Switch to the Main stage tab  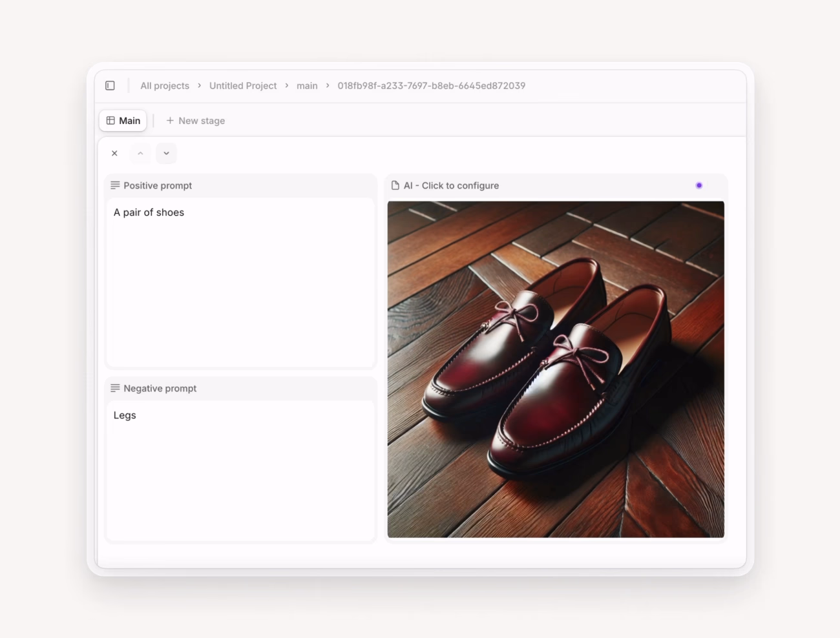pos(123,121)
